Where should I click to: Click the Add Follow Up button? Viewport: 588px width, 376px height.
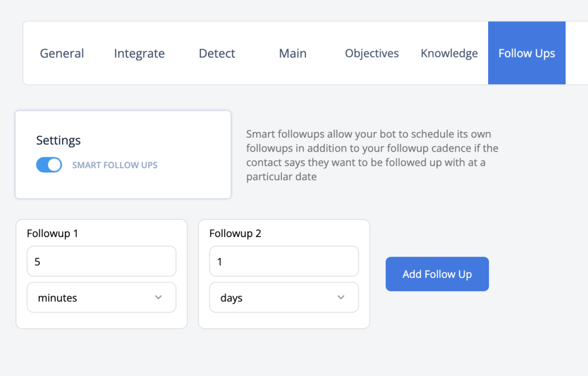coord(437,274)
